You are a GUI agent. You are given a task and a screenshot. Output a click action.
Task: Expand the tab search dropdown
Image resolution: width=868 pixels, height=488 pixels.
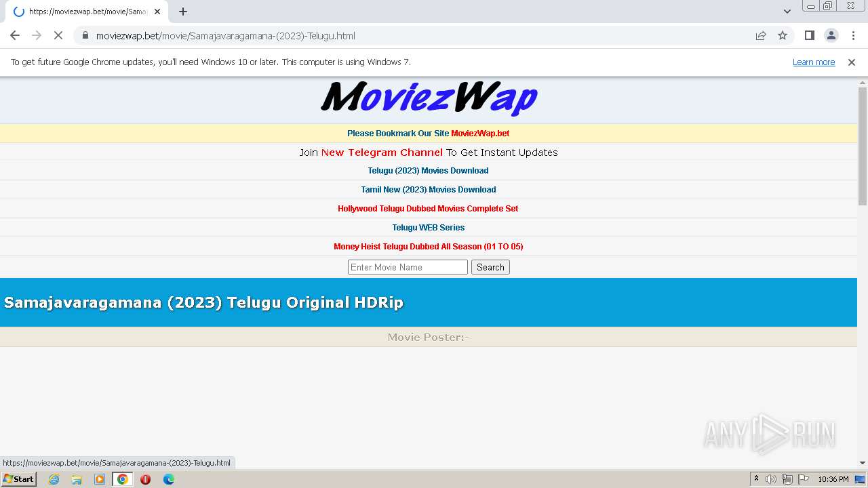(787, 12)
